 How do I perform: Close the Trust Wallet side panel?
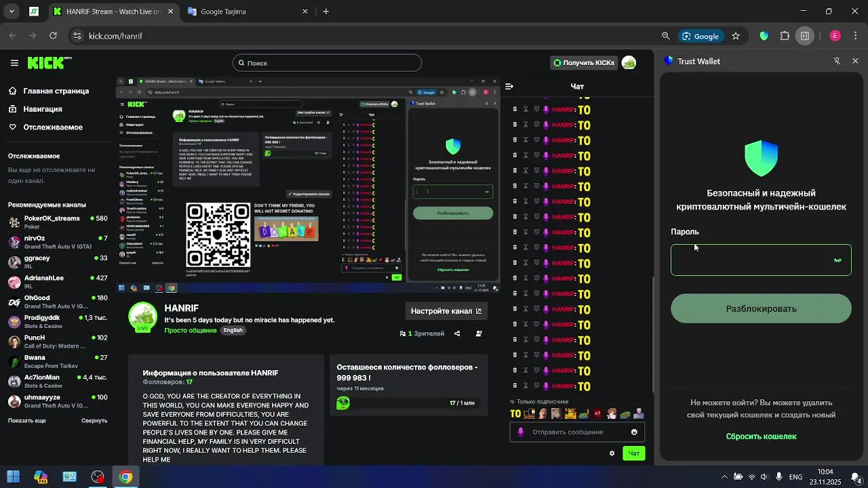(855, 61)
